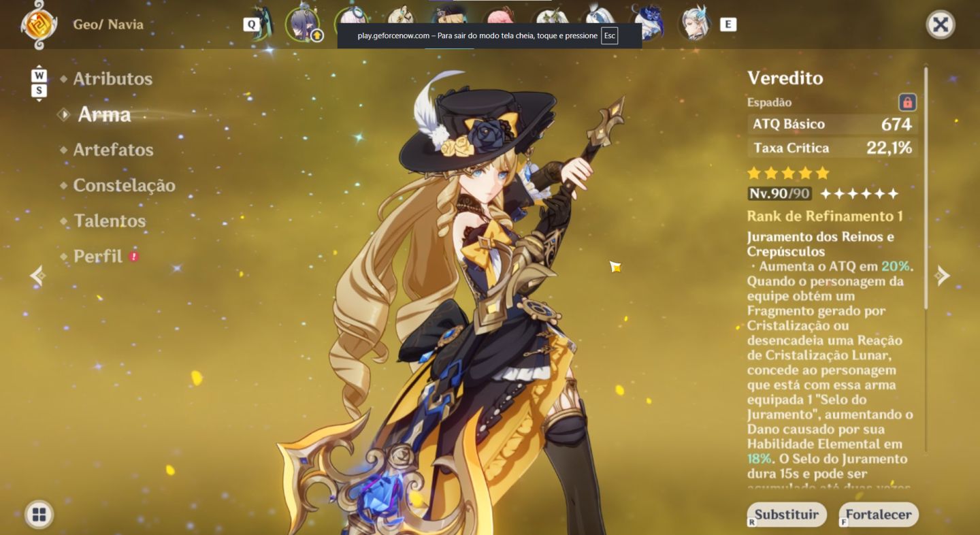Go to the next character with the right arrow
Viewport: 980px width, 535px height.
(x=943, y=275)
